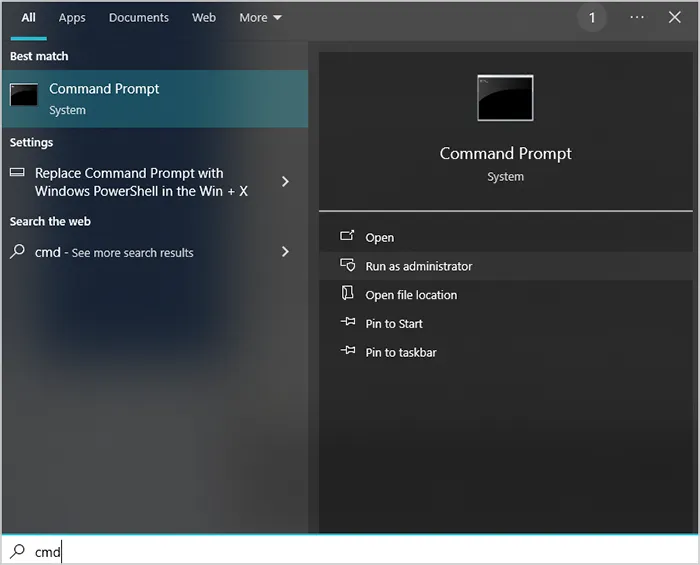
Task: Close the search panel with X
Action: 675,17
